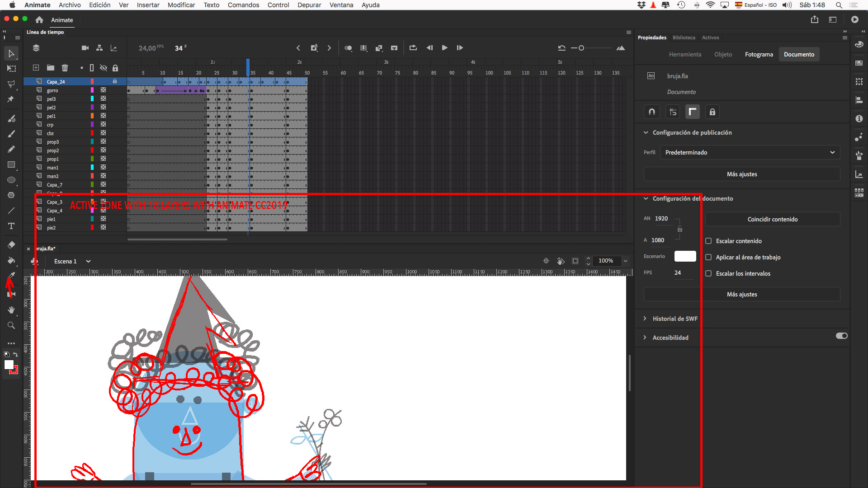868x488 pixels.
Task: Open the Modificar menu
Action: [x=181, y=5]
